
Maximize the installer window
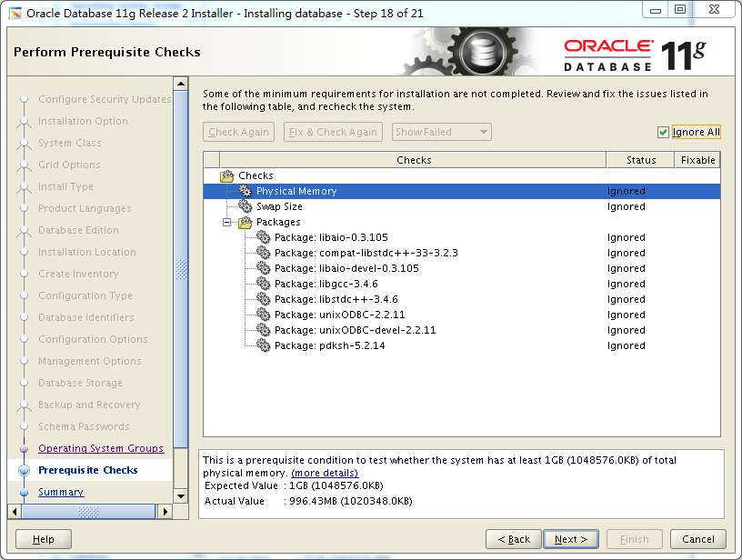pos(680,10)
